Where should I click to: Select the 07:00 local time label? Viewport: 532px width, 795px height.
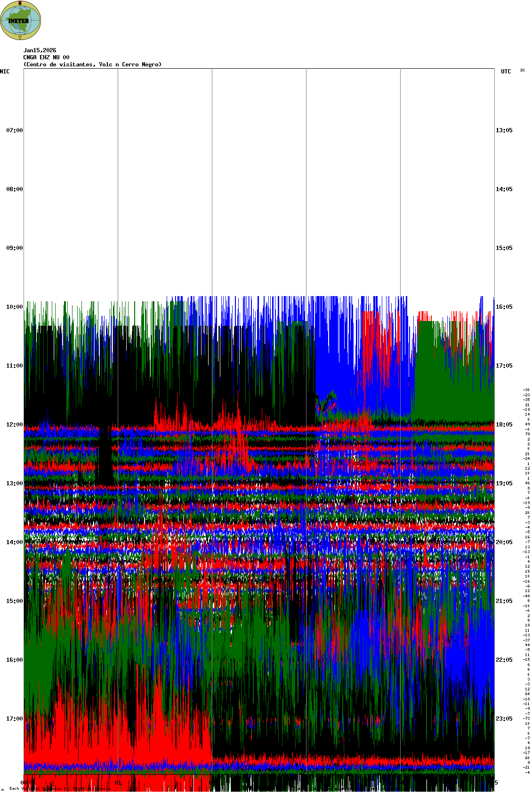click(14, 130)
